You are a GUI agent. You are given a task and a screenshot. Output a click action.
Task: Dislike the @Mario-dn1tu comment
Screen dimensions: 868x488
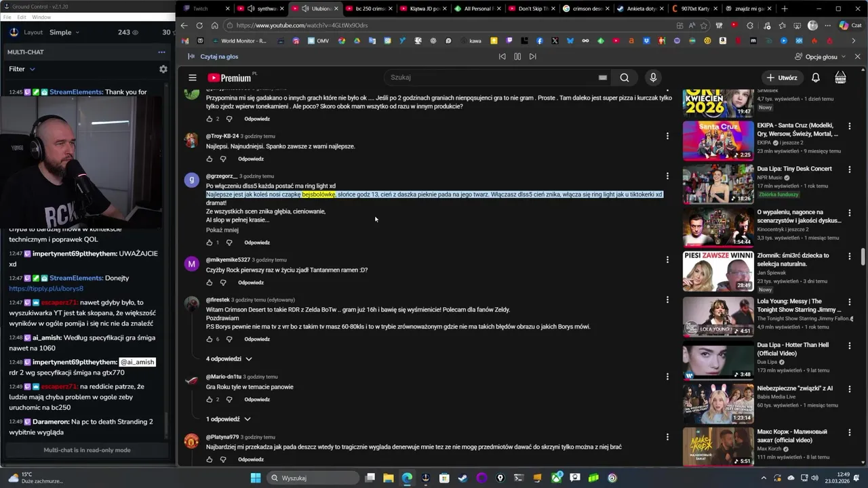click(229, 399)
